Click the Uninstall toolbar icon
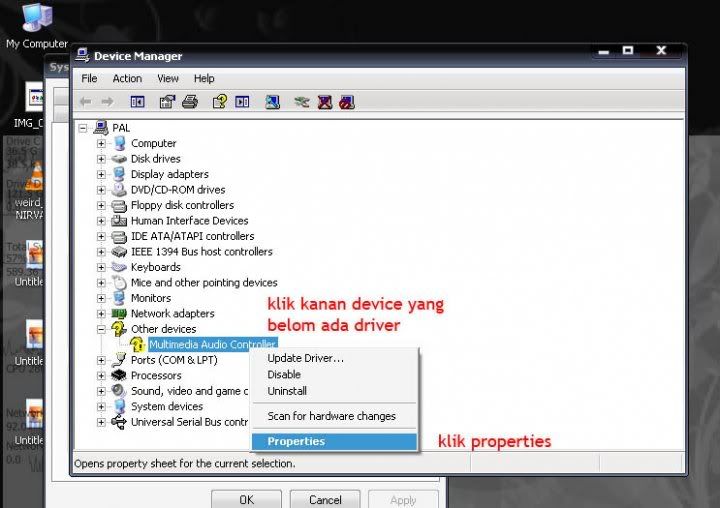This screenshot has width=720, height=508. pyautogui.click(x=325, y=102)
